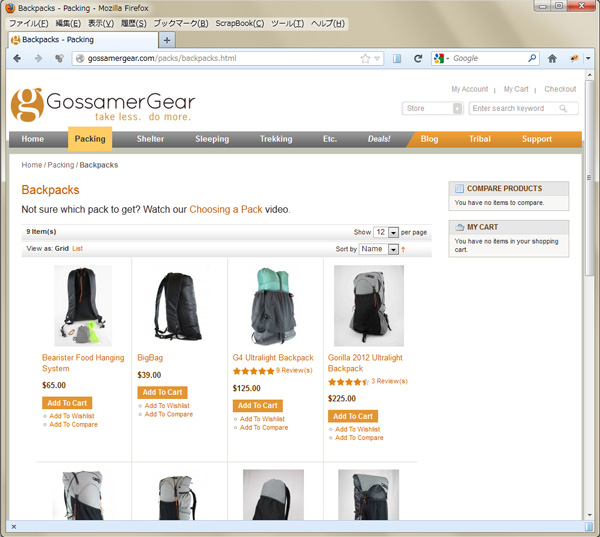
Task: Click the My Account link
Action: (x=470, y=89)
